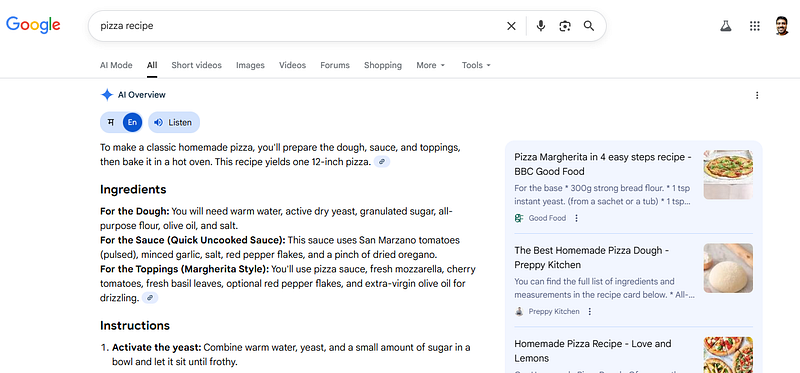
Task: Click the Ingredients heading
Action: (x=133, y=189)
